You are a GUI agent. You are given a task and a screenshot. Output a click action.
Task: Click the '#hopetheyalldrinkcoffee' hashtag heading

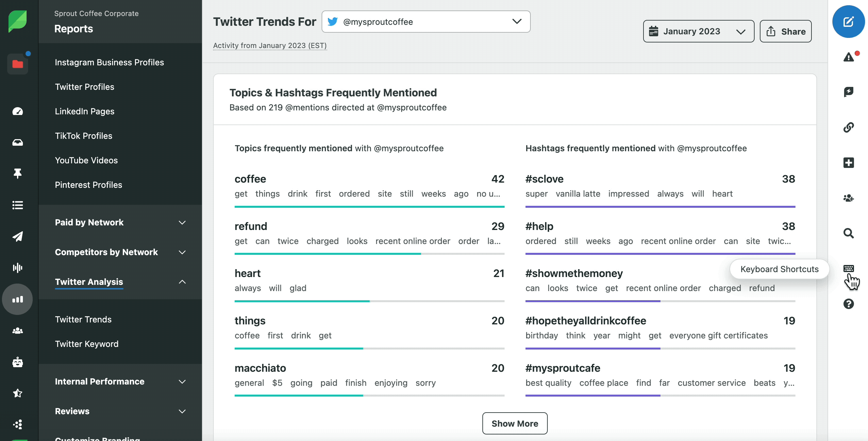[x=586, y=321]
